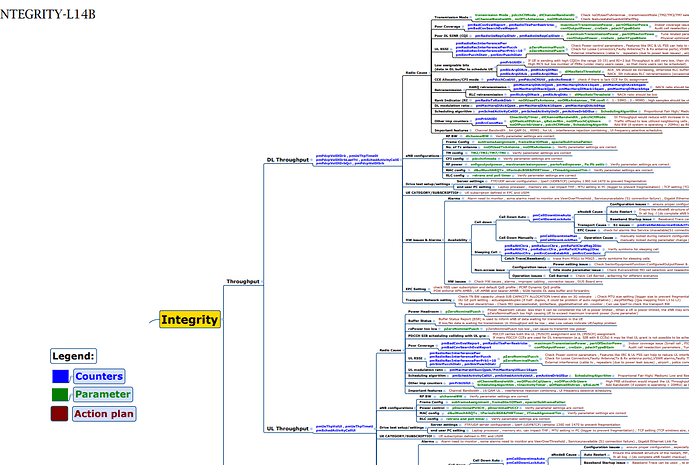The width and height of the screenshot is (689, 465).
Task: Select the Power control node
Action: click(432, 408)
